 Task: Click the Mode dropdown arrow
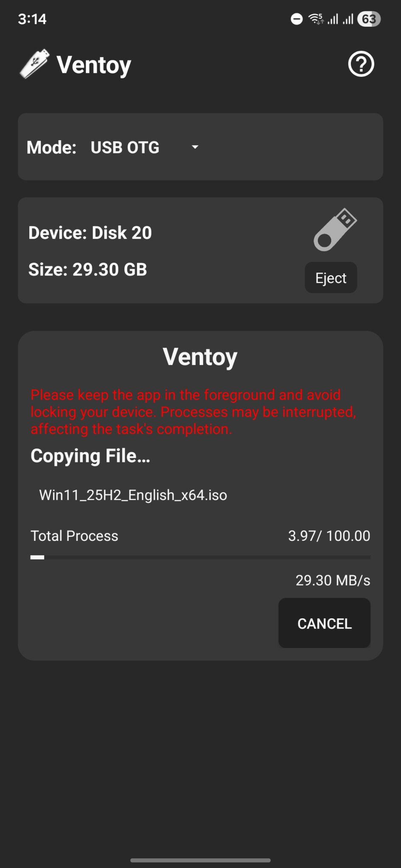194,147
